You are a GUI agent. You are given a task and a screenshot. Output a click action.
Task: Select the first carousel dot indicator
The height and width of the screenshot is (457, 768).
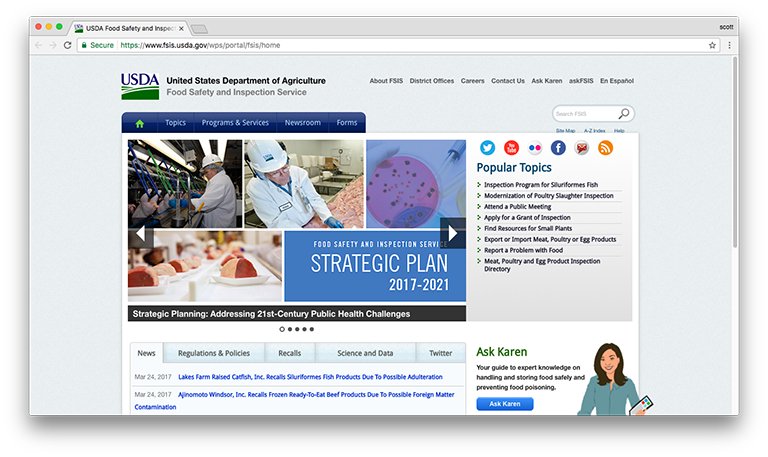tap(282, 329)
